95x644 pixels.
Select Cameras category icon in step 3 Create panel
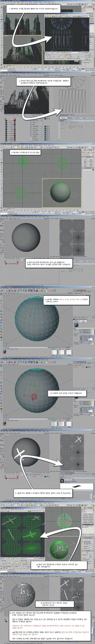coord(88,152)
